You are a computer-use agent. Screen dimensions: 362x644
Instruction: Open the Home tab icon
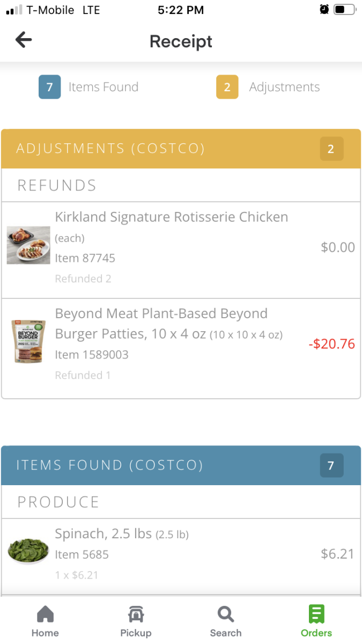(45, 614)
